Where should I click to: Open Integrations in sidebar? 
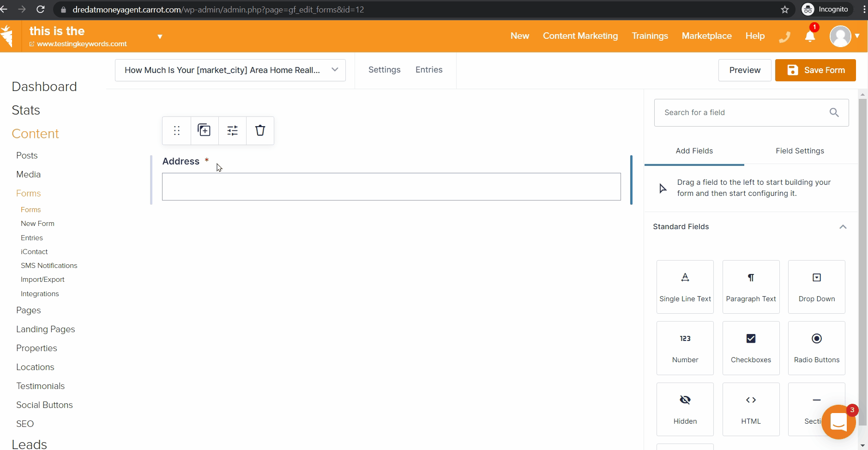tap(40, 294)
